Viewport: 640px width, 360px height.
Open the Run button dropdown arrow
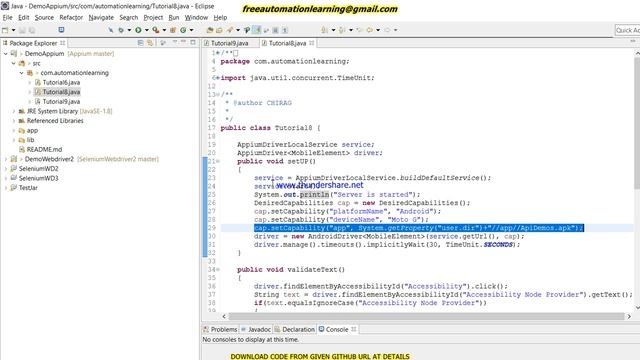[147, 30]
